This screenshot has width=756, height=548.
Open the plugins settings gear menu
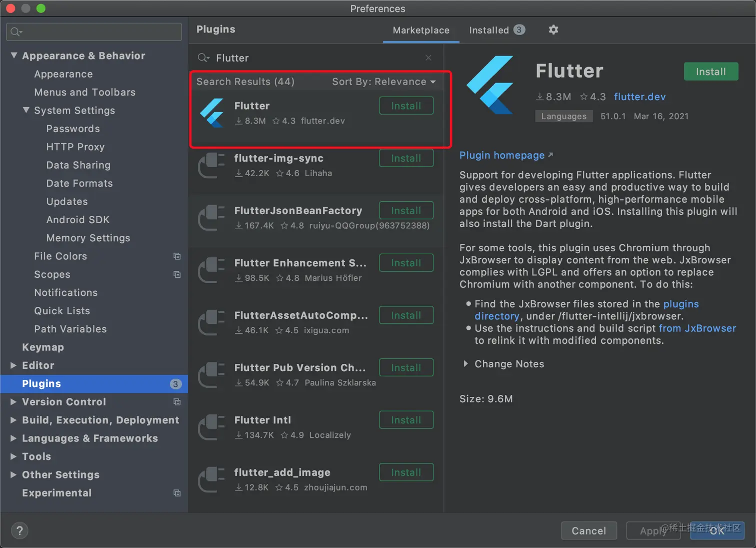pyautogui.click(x=553, y=30)
